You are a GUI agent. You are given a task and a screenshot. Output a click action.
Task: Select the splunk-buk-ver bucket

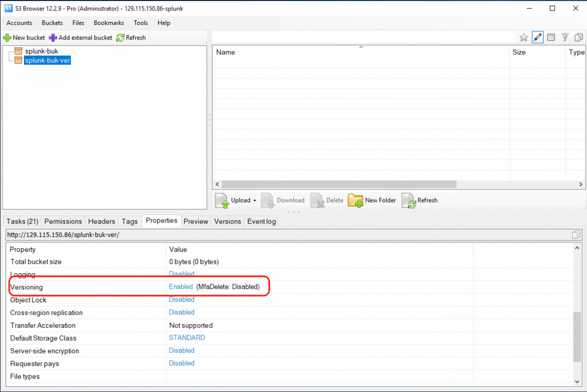click(x=47, y=60)
